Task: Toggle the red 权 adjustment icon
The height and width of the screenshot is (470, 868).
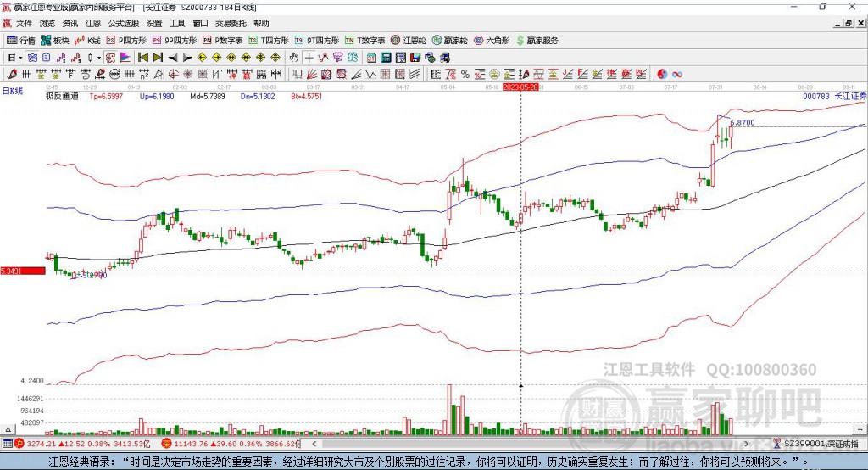Action: (x=111, y=58)
